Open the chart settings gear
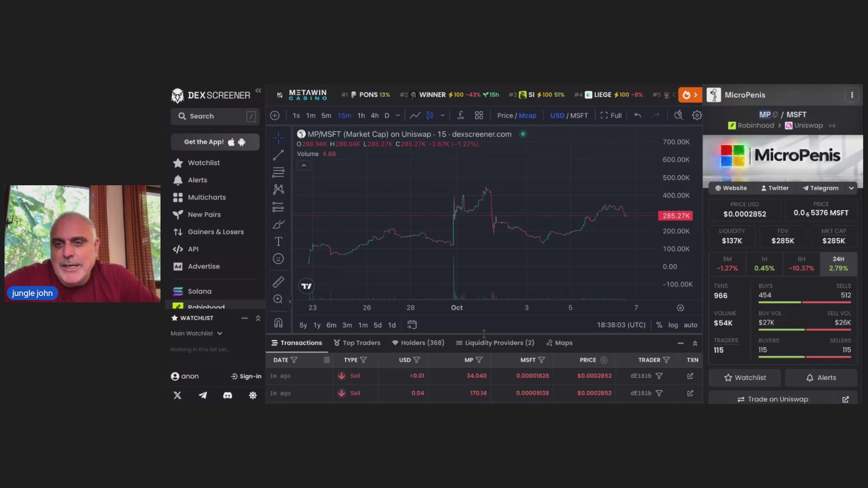The width and height of the screenshot is (868, 488). click(697, 116)
